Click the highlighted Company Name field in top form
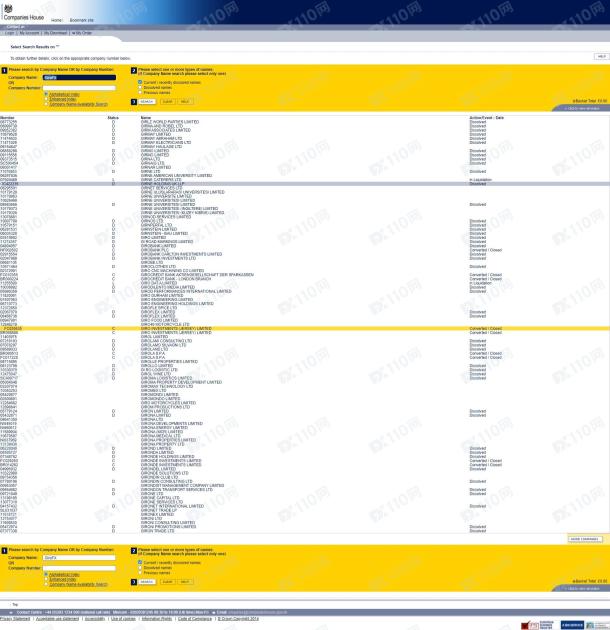 [x=79, y=78]
